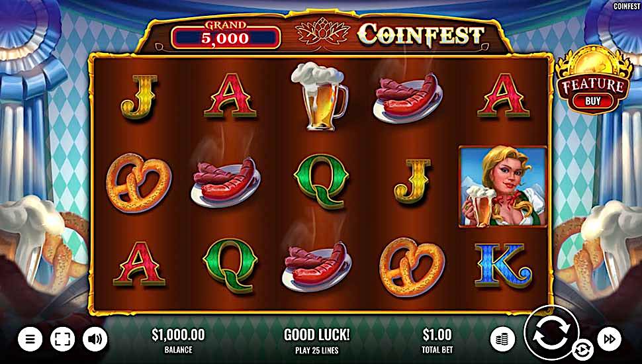Click the green Q in middle reel
This screenshot has width=642, height=364.
[321, 181]
